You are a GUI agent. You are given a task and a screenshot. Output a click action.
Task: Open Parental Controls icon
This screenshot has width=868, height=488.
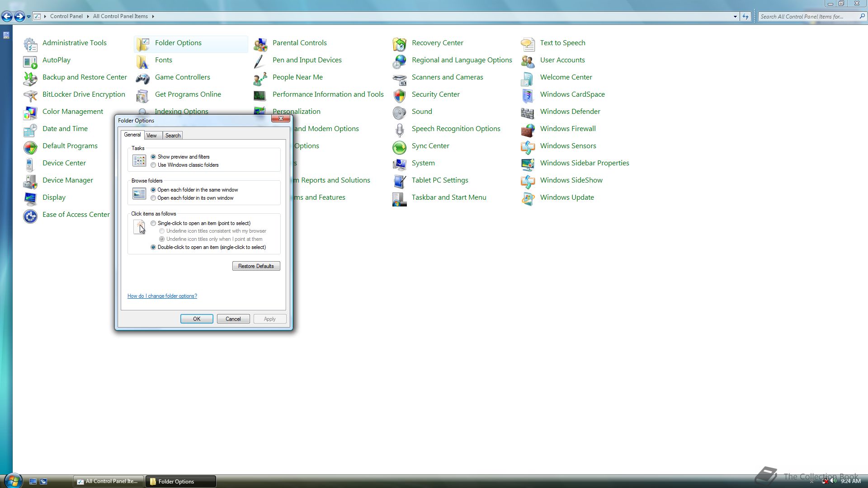pos(260,44)
